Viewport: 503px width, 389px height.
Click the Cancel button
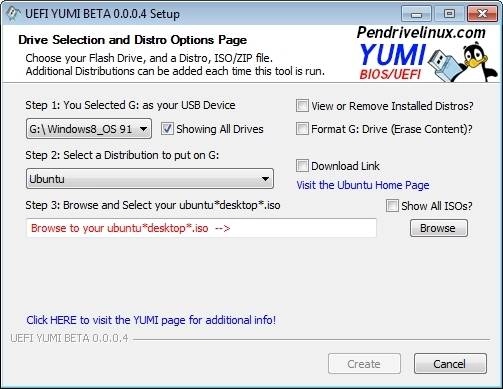tap(450, 364)
